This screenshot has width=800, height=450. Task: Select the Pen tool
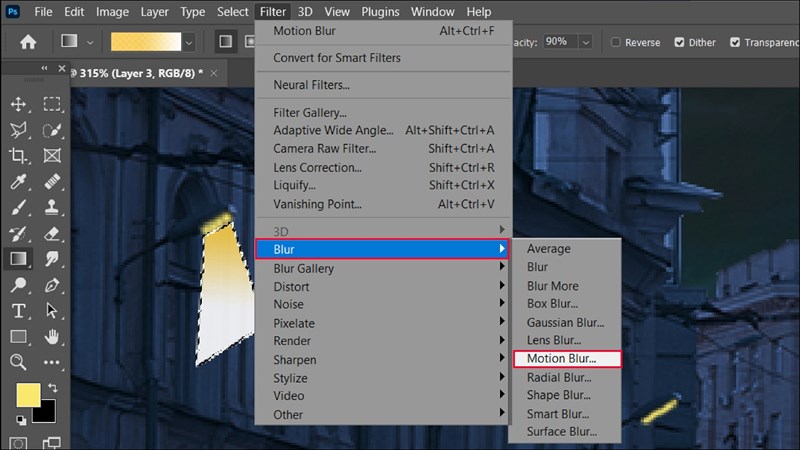point(52,285)
